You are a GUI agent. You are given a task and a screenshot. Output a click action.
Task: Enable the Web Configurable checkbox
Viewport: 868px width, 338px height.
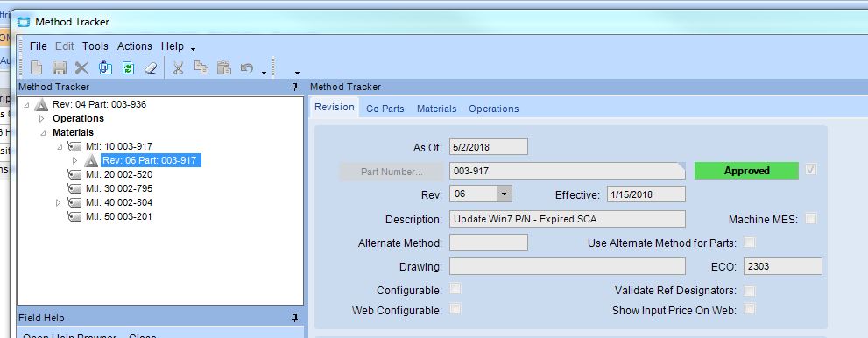pos(455,309)
